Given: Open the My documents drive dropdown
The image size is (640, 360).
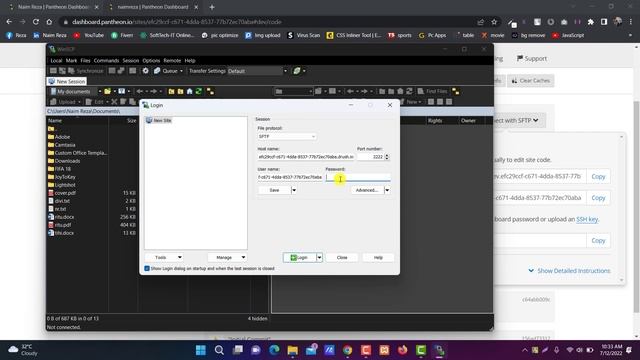Looking at the screenshot, I should [75, 91].
